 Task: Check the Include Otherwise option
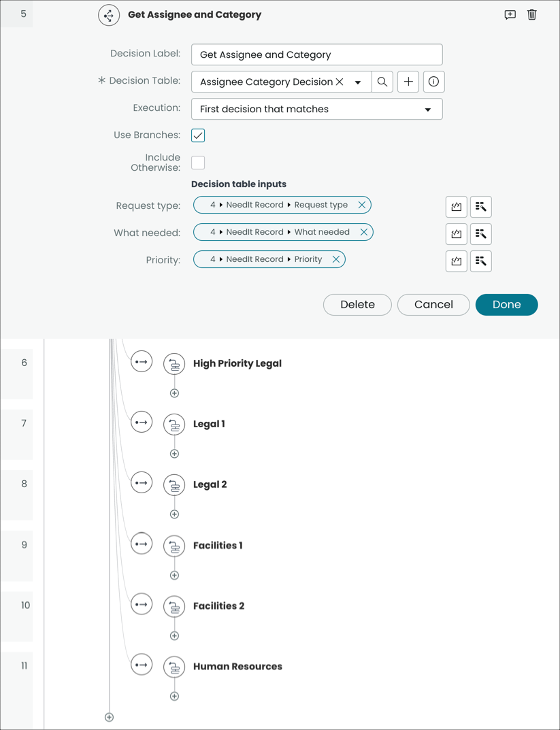pyautogui.click(x=197, y=162)
